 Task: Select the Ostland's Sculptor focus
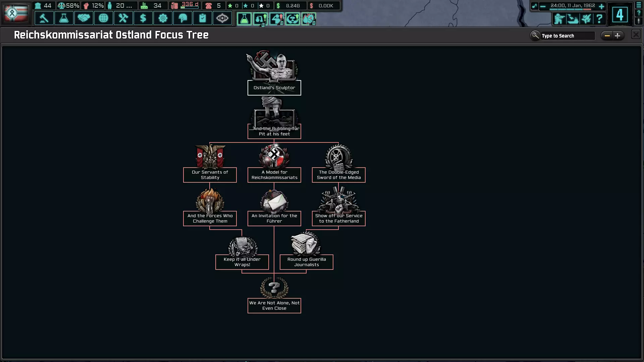[x=274, y=88]
